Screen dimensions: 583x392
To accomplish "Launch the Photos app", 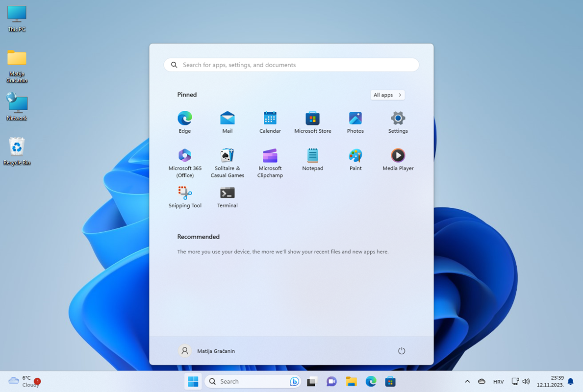I will click(x=355, y=122).
